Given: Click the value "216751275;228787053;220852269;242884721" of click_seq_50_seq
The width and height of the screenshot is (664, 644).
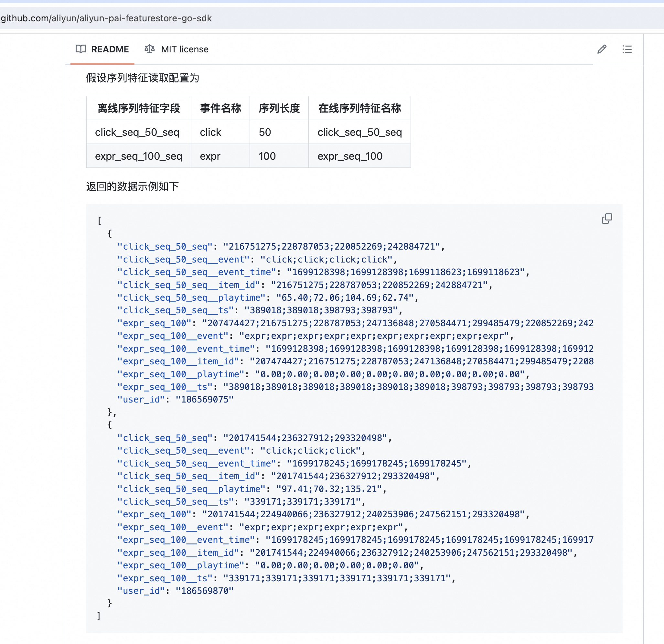Looking at the screenshot, I should tap(331, 247).
